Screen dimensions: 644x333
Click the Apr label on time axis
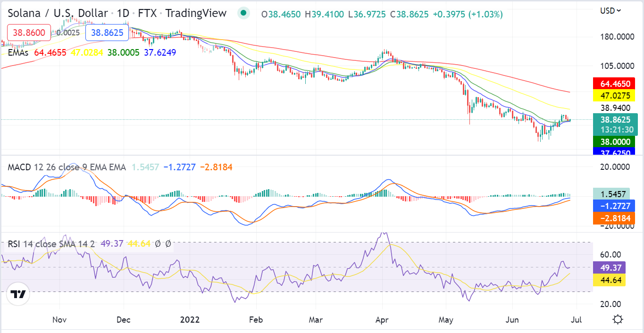(x=382, y=319)
